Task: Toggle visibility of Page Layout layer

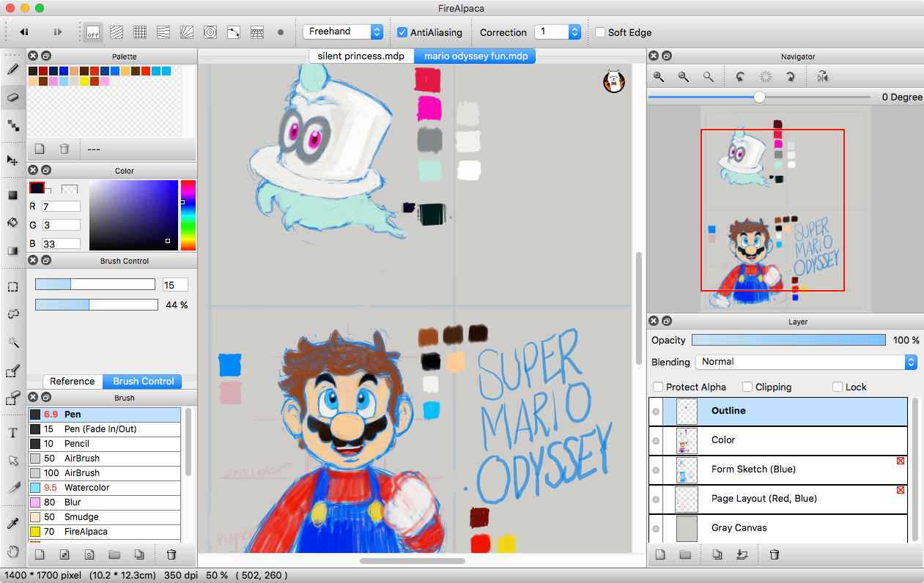Action: [656, 500]
